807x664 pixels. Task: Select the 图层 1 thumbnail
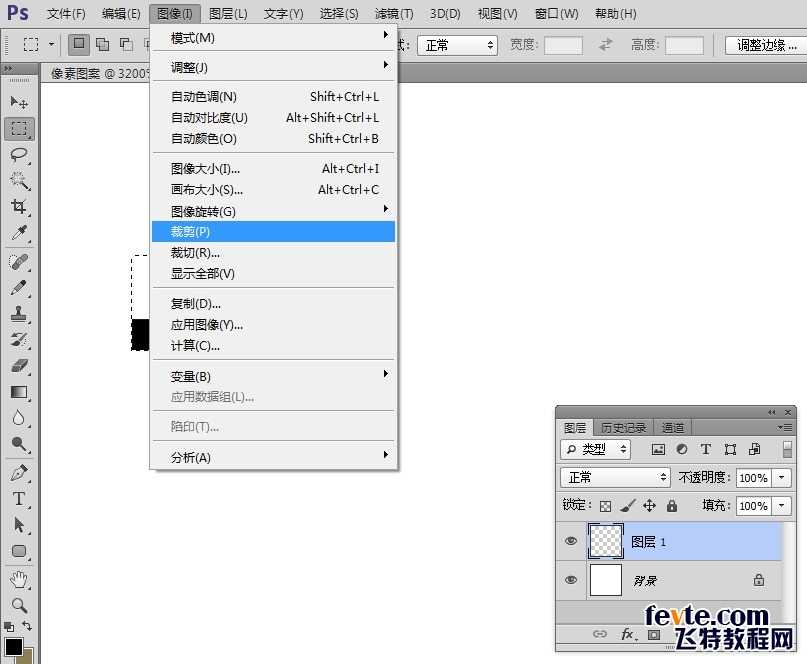coord(606,541)
